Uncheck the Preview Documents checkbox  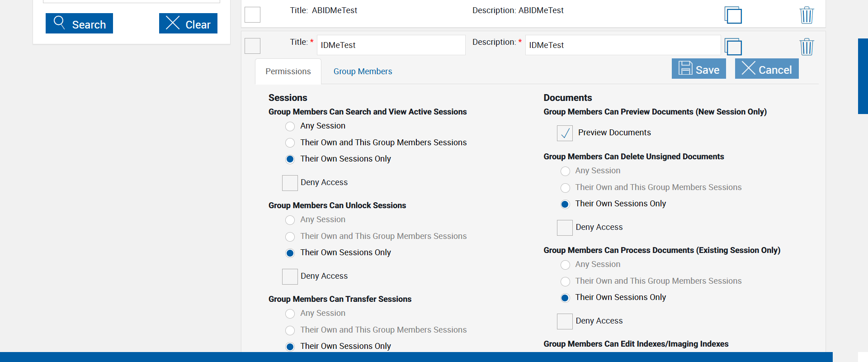click(565, 133)
